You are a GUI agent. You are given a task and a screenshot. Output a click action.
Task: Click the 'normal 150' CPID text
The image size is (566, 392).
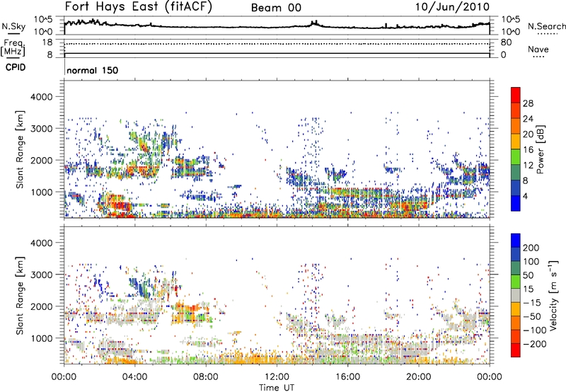[93, 70]
